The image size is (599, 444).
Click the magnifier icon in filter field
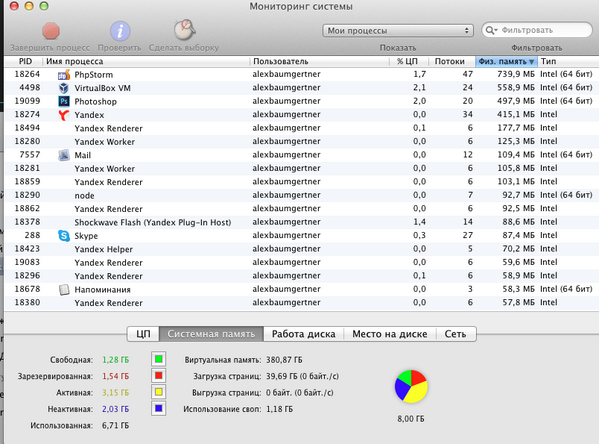(491, 30)
